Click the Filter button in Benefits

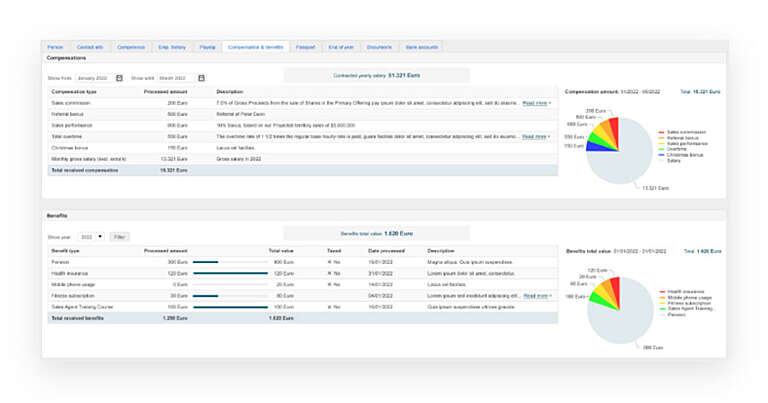tap(120, 237)
